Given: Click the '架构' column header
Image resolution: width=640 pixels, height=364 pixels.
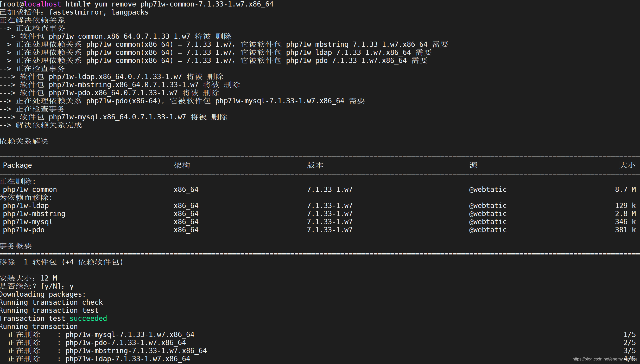Looking at the screenshot, I should coord(182,165).
